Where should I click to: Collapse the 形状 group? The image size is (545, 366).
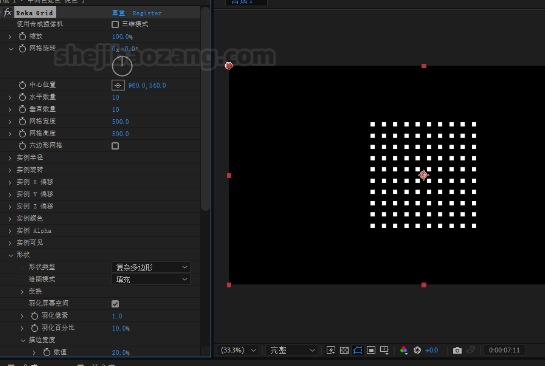tap(11, 255)
